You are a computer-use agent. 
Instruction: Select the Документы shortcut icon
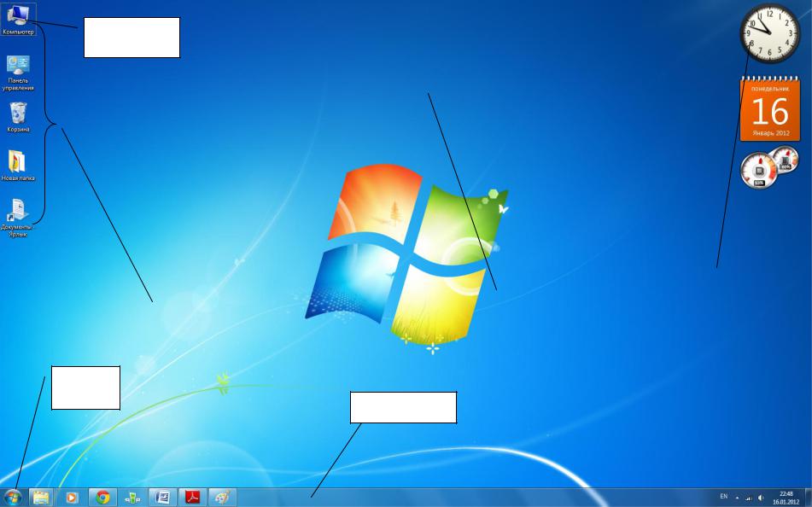click(18, 211)
